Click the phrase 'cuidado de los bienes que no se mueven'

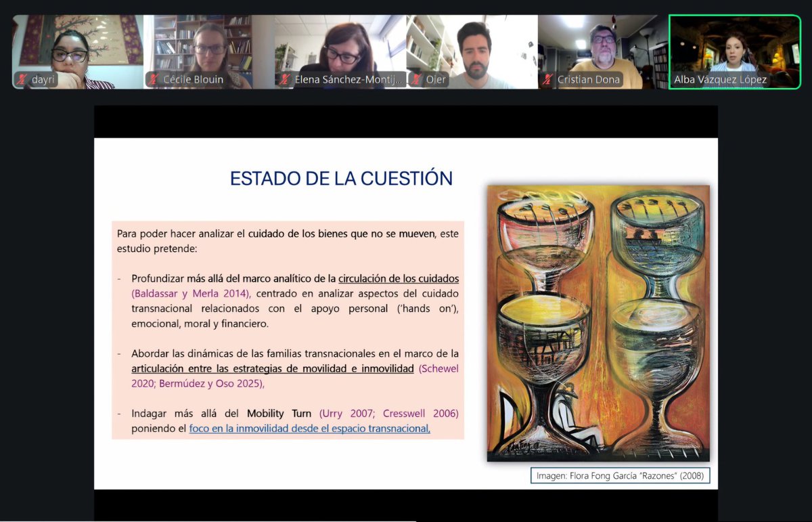[341, 234]
